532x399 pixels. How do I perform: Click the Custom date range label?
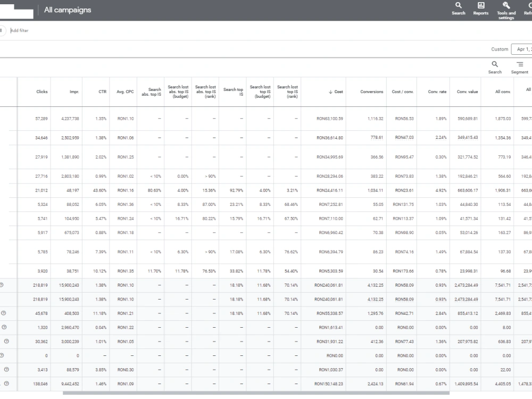[500, 49]
